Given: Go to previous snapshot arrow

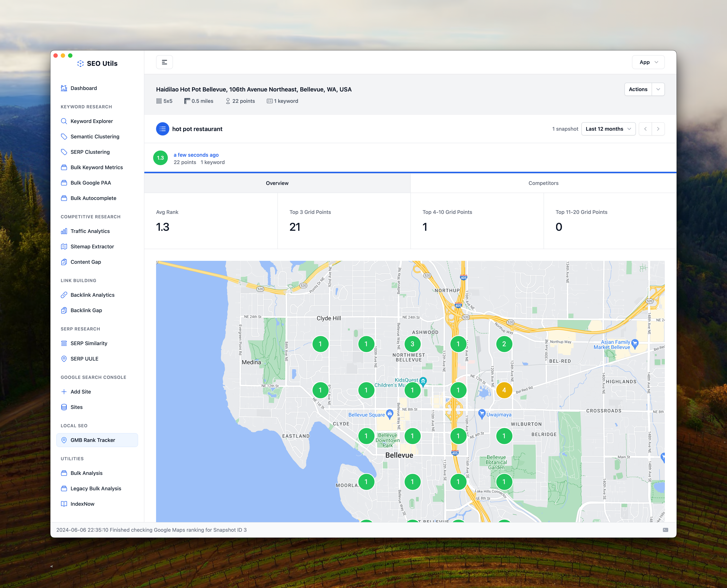Looking at the screenshot, I should point(645,129).
